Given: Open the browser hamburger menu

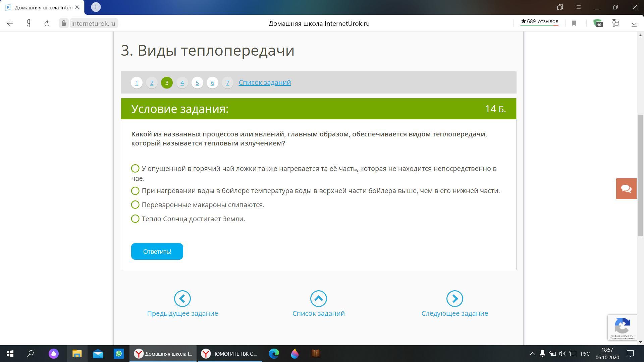Looking at the screenshot, I should 578,7.
